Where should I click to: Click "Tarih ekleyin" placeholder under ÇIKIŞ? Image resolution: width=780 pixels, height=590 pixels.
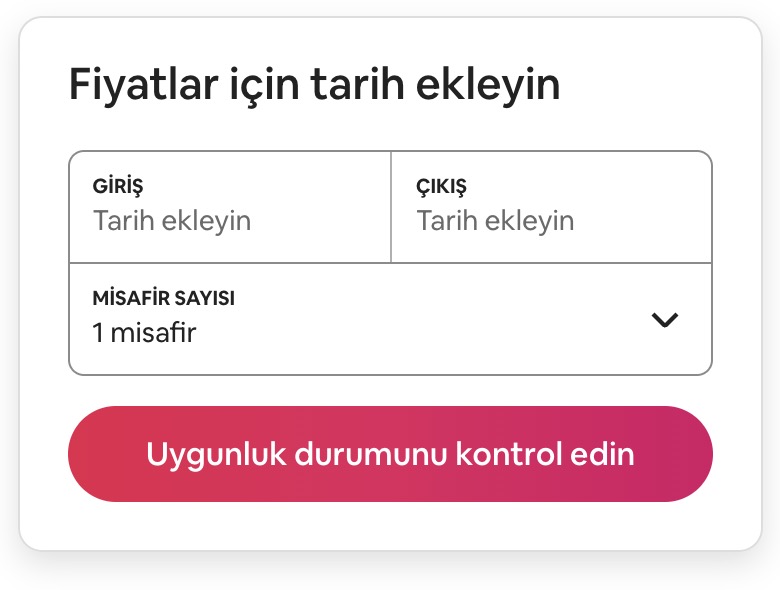tap(495, 220)
